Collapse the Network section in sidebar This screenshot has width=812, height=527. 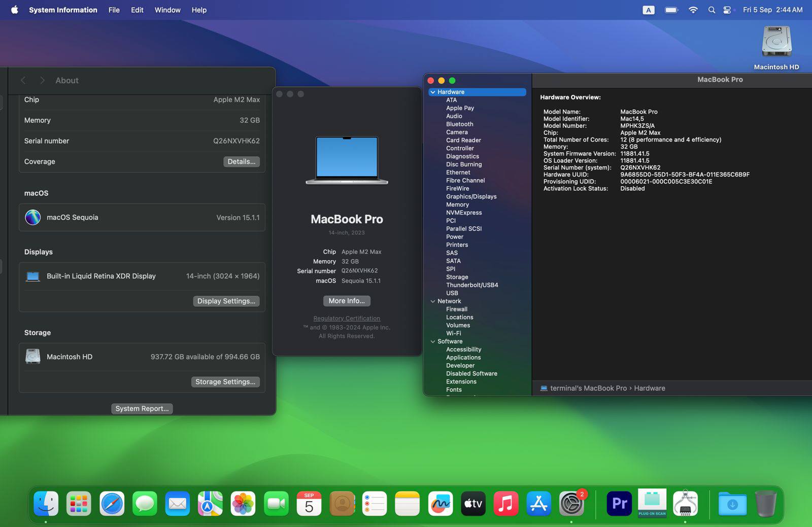coord(433,301)
